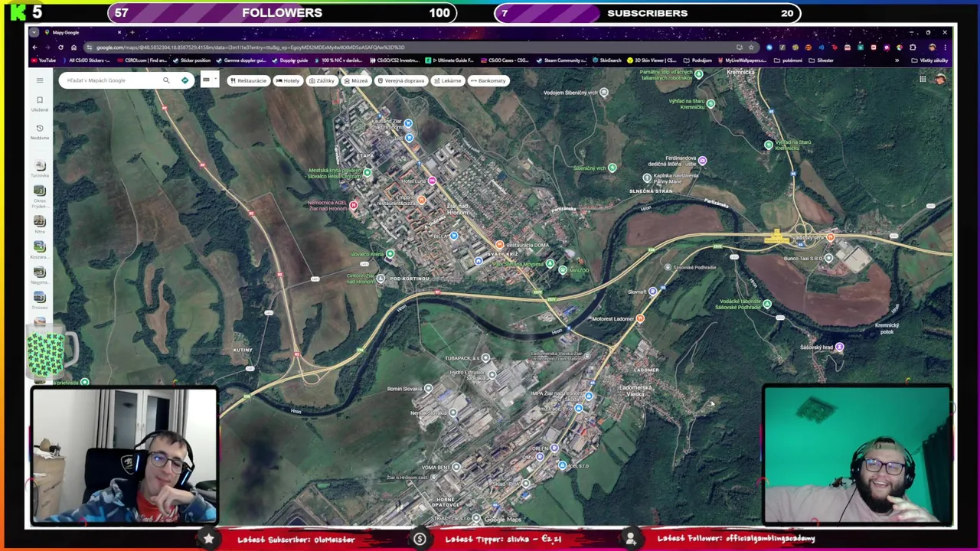Filter map by Reštaurácie
This screenshot has width=980, height=551.
click(x=248, y=80)
